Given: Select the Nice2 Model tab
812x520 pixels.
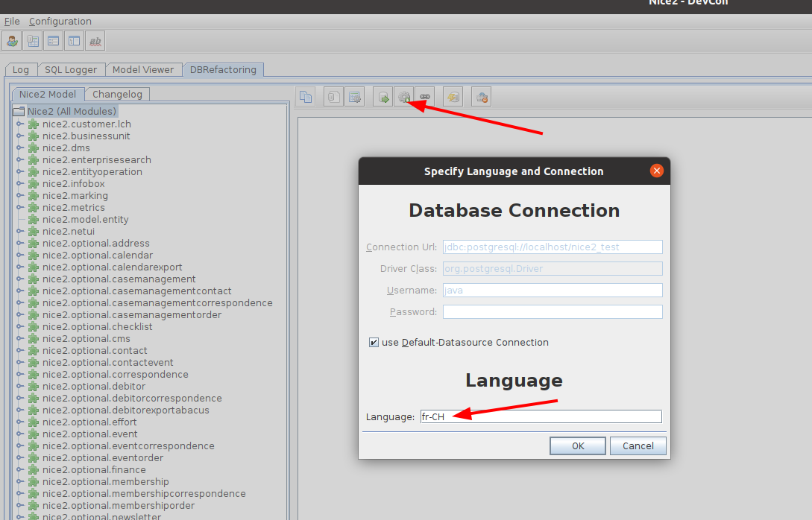Looking at the screenshot, I should pos(48,94).
